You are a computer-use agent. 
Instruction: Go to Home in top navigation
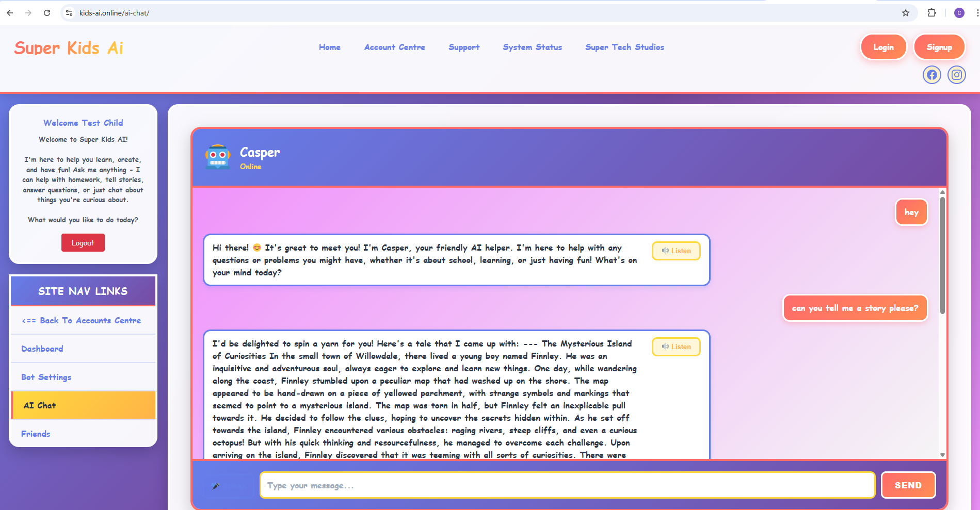330,47
